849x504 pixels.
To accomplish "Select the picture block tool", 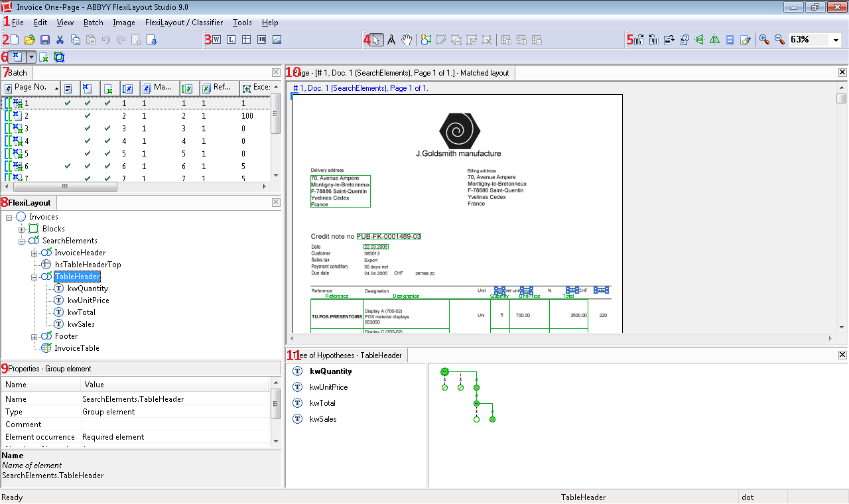I will 277,40.
